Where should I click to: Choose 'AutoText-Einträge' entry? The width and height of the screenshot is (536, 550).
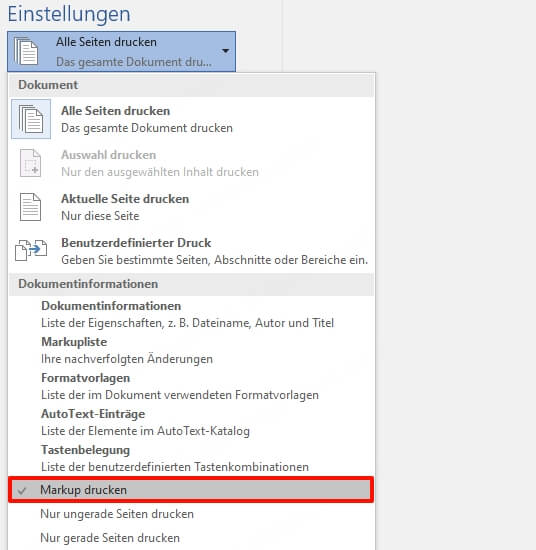tap(192, 422)
